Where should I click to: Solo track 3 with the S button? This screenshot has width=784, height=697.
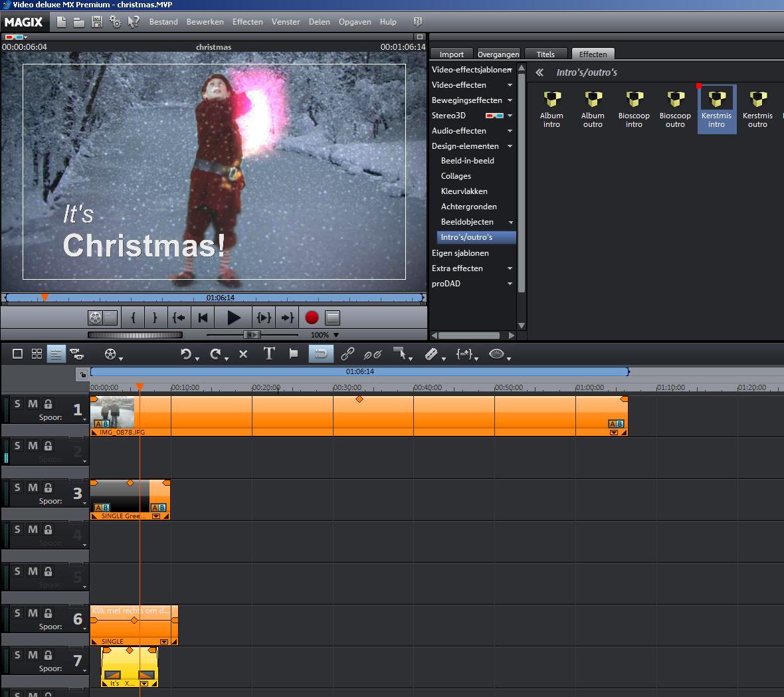click(x=17, y=488)
